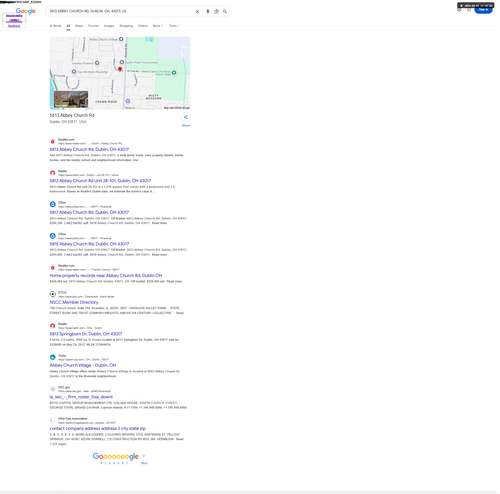Switch to the Videos tab
This screenshot has width=500, height=494.
pyautogui.click(x=143, y=26)
